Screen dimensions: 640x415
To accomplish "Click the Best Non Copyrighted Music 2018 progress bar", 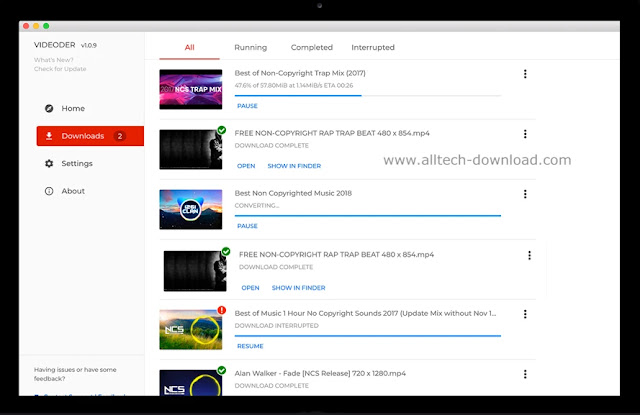I will coord(368,215).
